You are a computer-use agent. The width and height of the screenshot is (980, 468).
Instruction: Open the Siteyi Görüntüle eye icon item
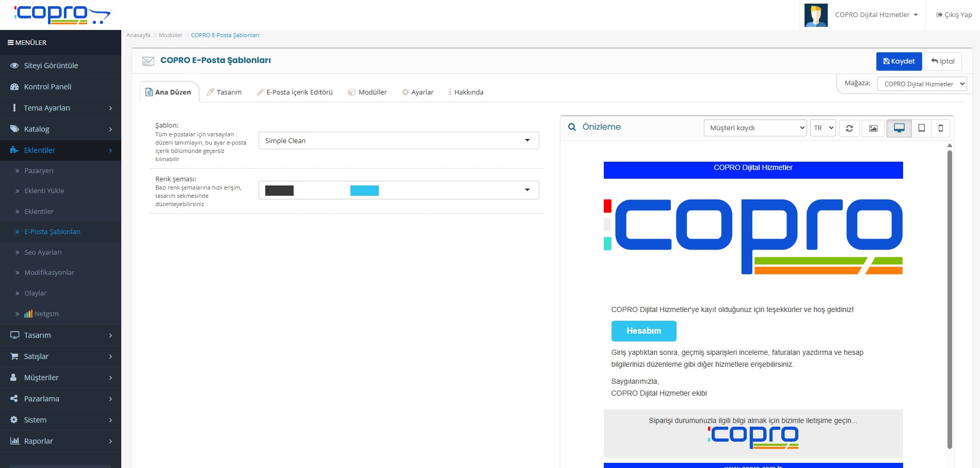click(51, 66)
